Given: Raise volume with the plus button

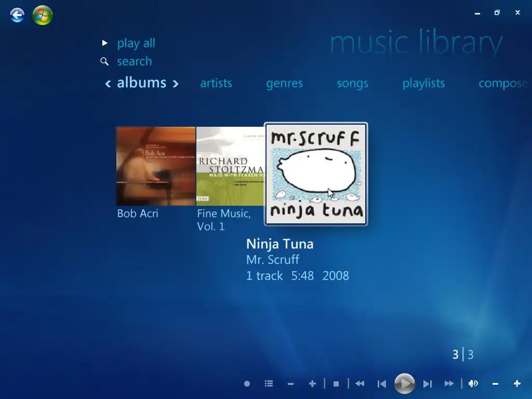Looking at the screenshot, I should tap(517, 384).
